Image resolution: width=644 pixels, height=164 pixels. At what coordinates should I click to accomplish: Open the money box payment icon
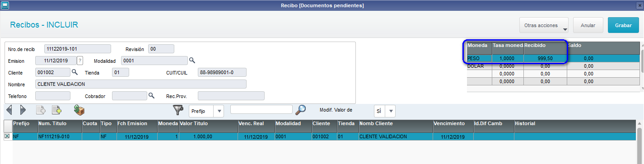[x=79, y=110]
